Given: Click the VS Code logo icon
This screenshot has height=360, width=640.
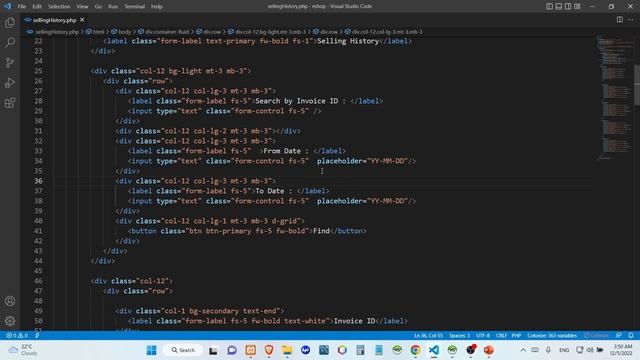Looking at the screenshot, I should click(7, 6).
